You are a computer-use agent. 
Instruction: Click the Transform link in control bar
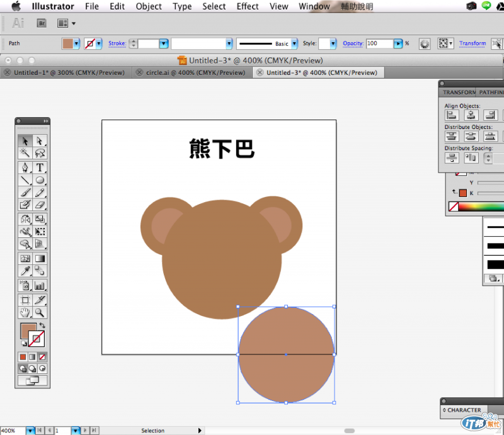pyautogui.click(x=472, y=43)
